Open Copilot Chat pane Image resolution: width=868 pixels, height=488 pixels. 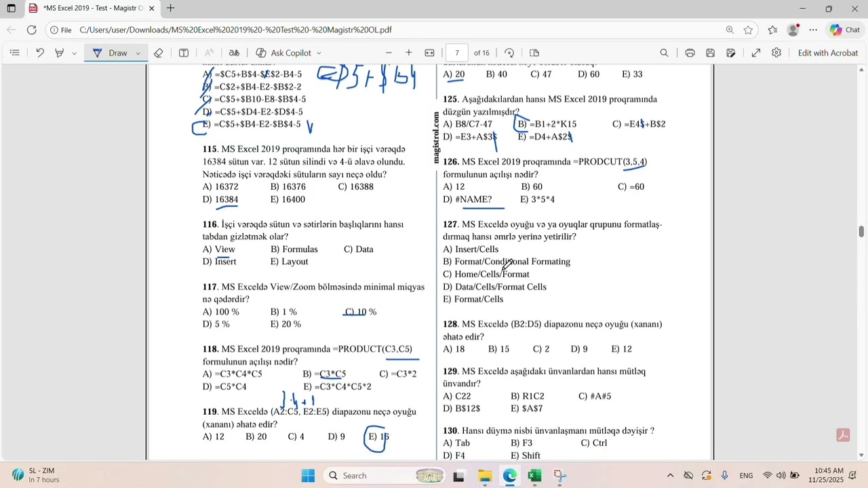click(845, 30)
